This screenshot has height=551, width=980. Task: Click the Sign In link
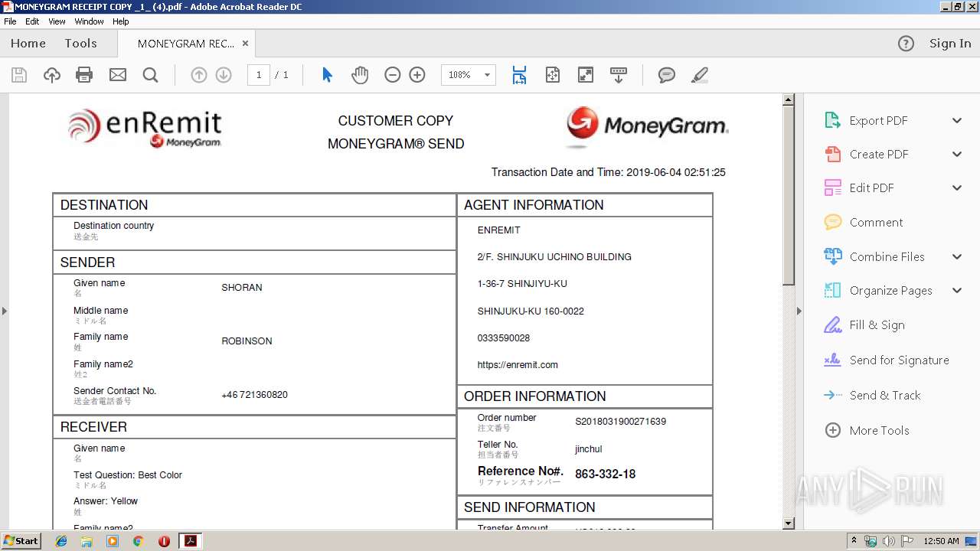(950, 44)
